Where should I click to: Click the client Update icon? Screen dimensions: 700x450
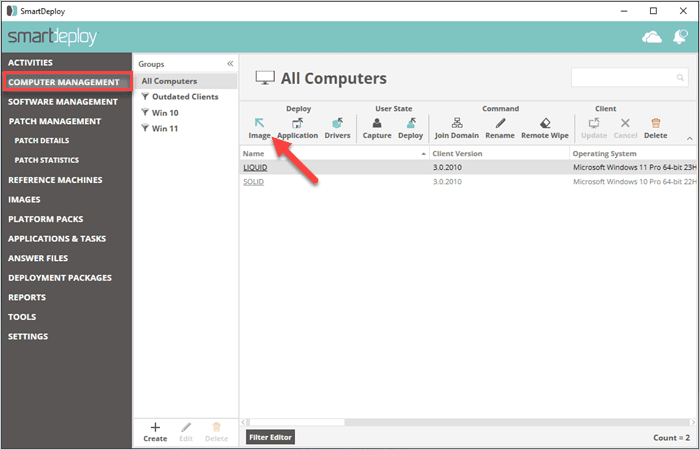594,123
